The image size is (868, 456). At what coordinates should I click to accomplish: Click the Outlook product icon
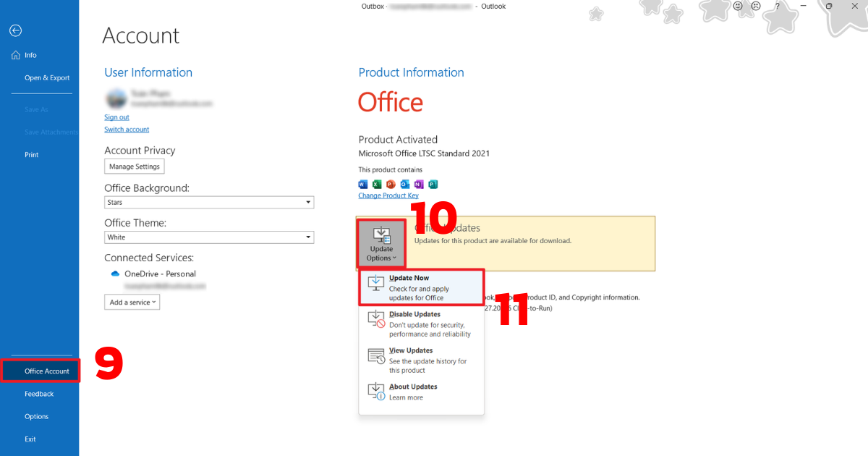coord(405,184)
